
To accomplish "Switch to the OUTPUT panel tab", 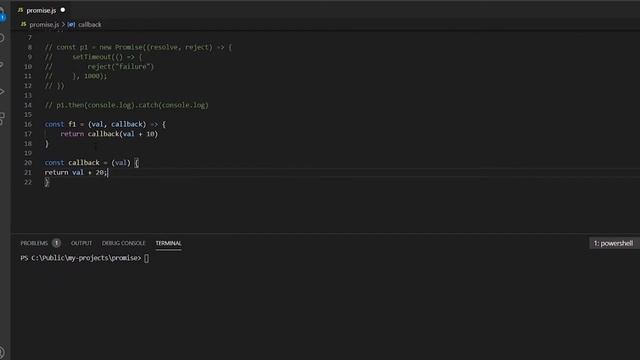I will [81, 243].
